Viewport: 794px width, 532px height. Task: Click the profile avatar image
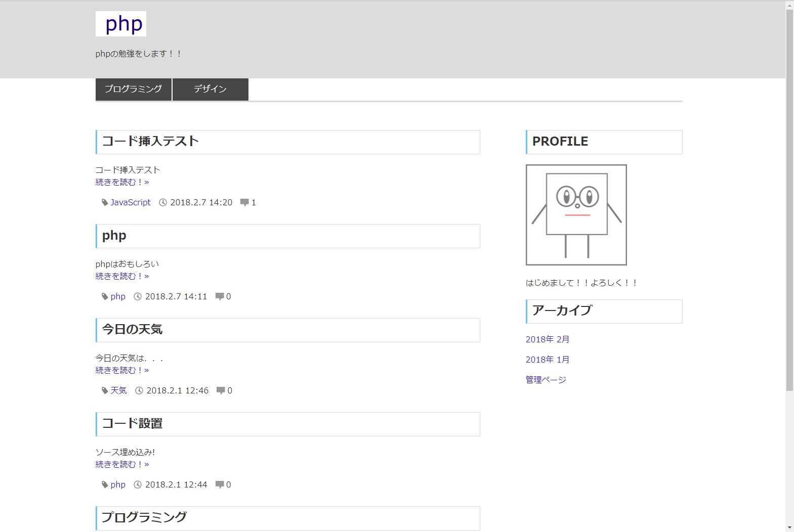click(x=576, y=215)
